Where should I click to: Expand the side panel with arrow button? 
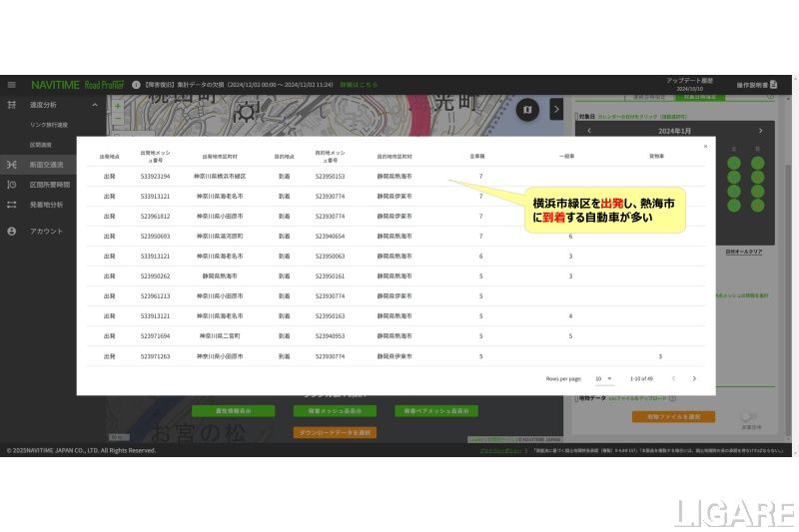556,109
